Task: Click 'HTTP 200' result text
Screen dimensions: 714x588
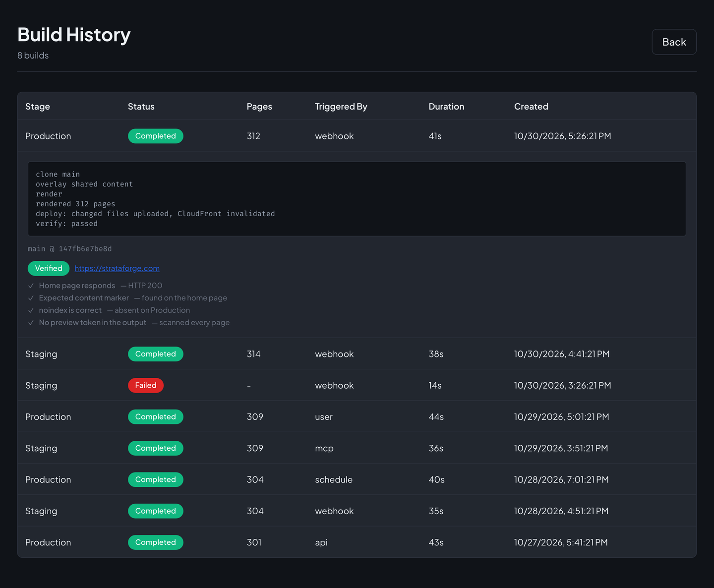Action: pyautogui.click(x=145, y=286)
